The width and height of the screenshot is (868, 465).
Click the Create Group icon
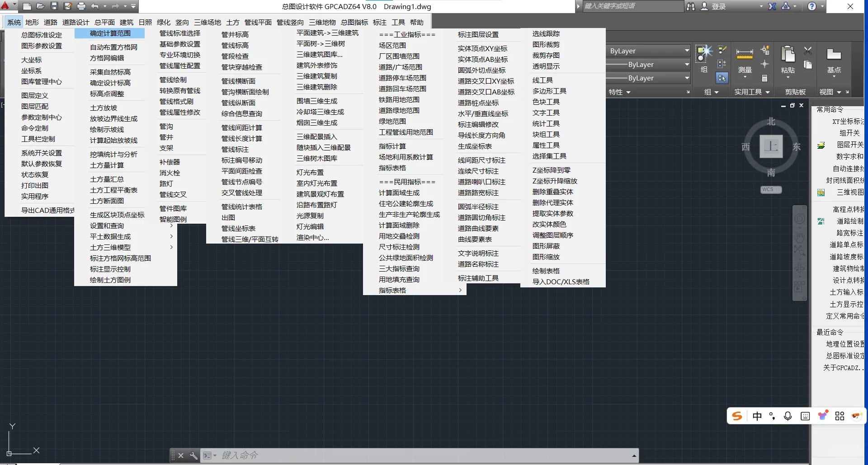[701, 53]
